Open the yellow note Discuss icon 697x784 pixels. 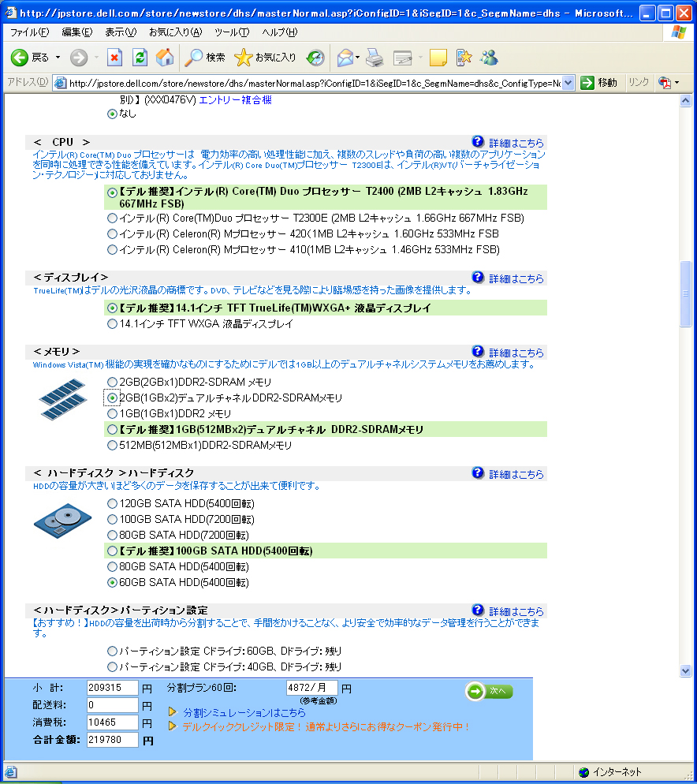pos(438,58)
